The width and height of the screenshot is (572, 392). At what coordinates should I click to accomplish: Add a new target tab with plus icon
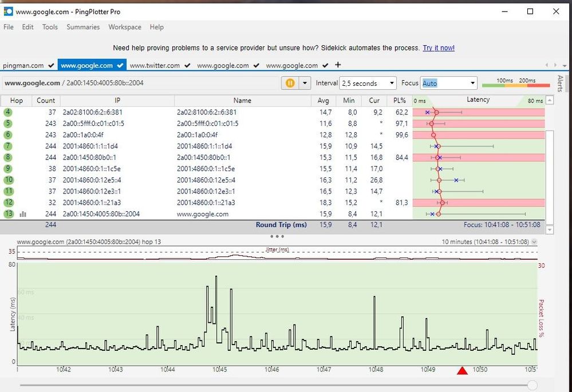click(338, 65)
